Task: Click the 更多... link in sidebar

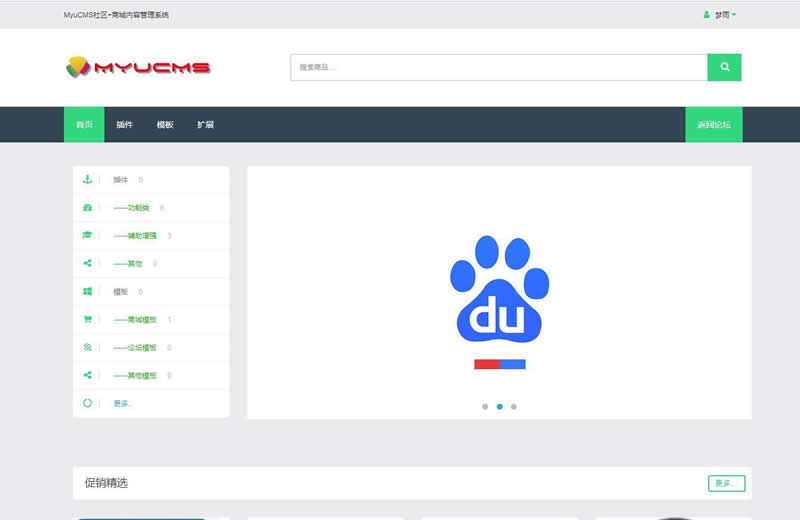Action: (122, 404)
